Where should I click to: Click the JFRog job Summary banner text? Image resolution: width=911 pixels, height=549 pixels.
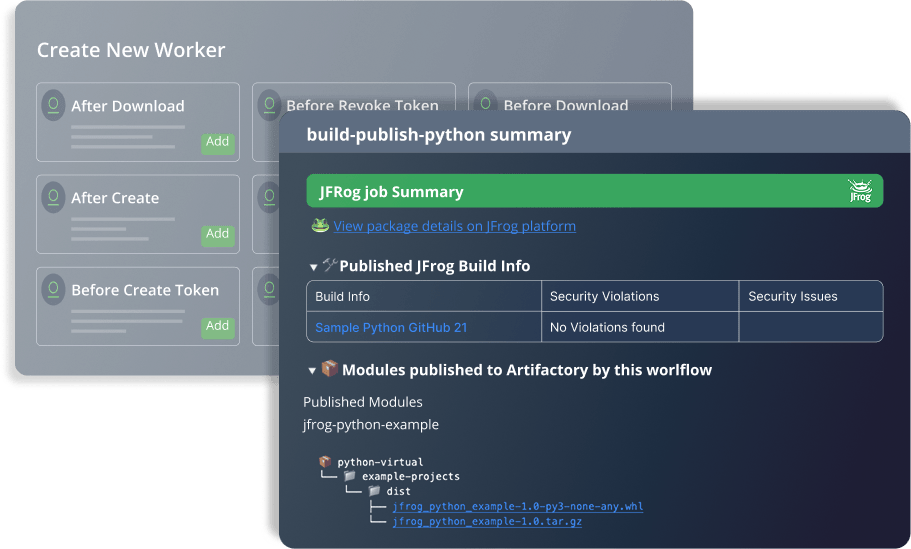coord(391,192)
